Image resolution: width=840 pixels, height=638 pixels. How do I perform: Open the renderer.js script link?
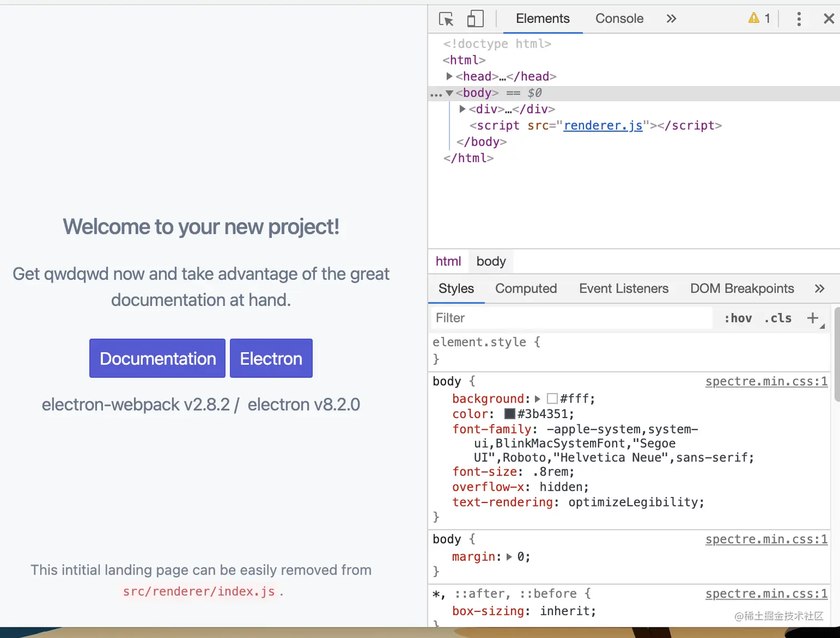click(603, 125)
